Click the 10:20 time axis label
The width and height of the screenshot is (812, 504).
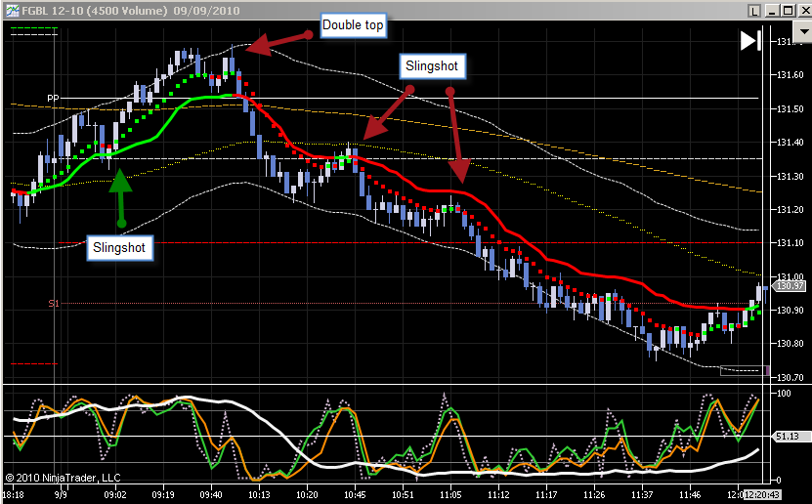[x=307, y=495]
